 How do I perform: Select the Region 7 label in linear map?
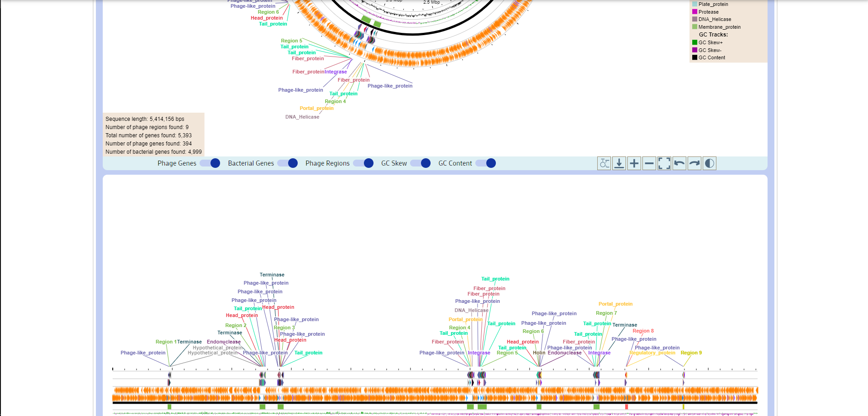[x=606, y=313]
